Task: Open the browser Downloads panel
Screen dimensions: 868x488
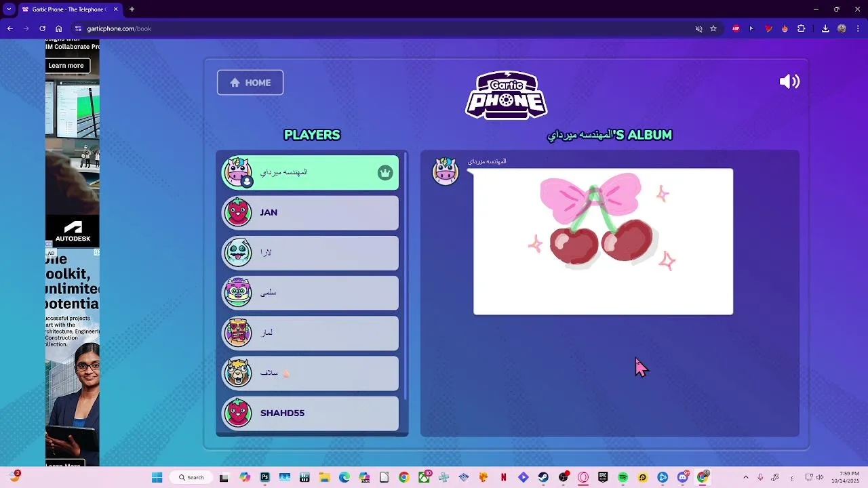Action: tap(825, 28)
